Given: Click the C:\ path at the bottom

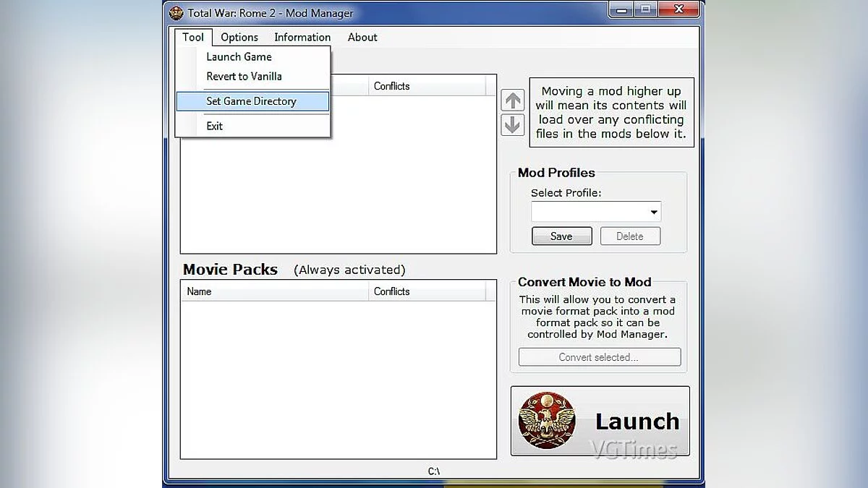Looking at the screenshot, I should pos(434,471).
